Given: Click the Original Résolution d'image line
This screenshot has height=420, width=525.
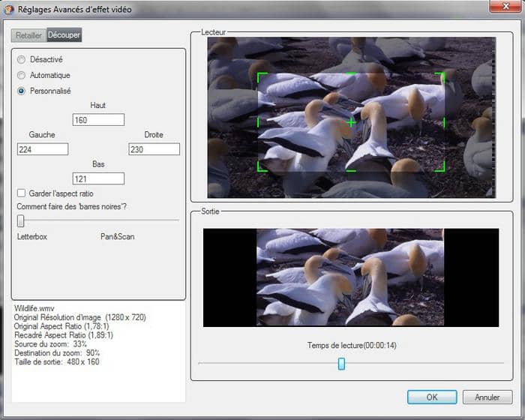Looking at the screenshot, I should [80, 317].
